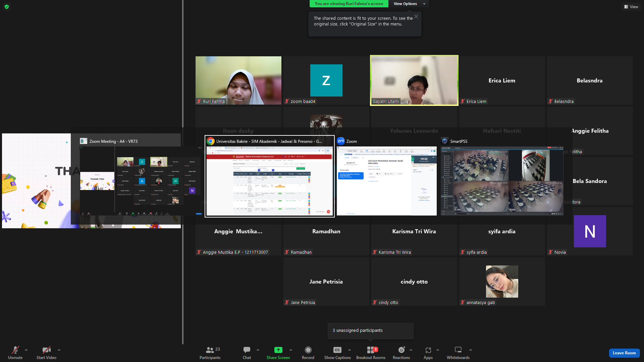Expand chat options arrow beside Chat
This screenshot has width=644, height=362.
pyautogui.click(x=258, y=350)
